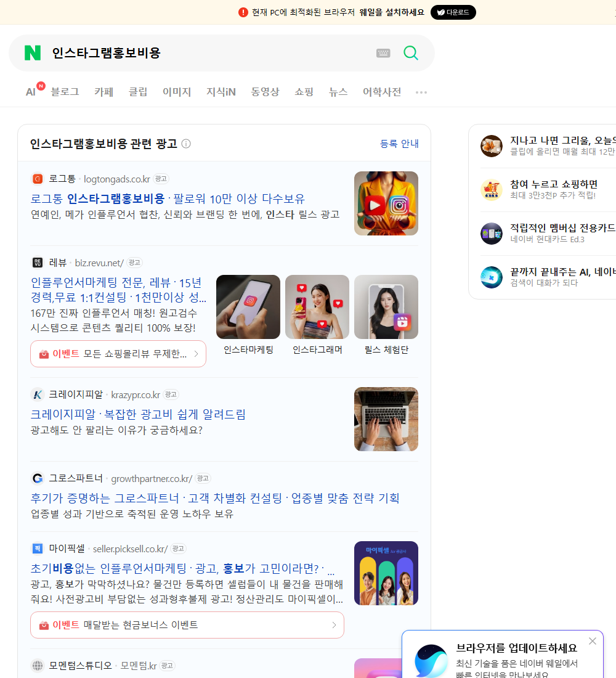616x678 pixels.
Task: Open the AI search tab
Action: [x=30, y=92]
